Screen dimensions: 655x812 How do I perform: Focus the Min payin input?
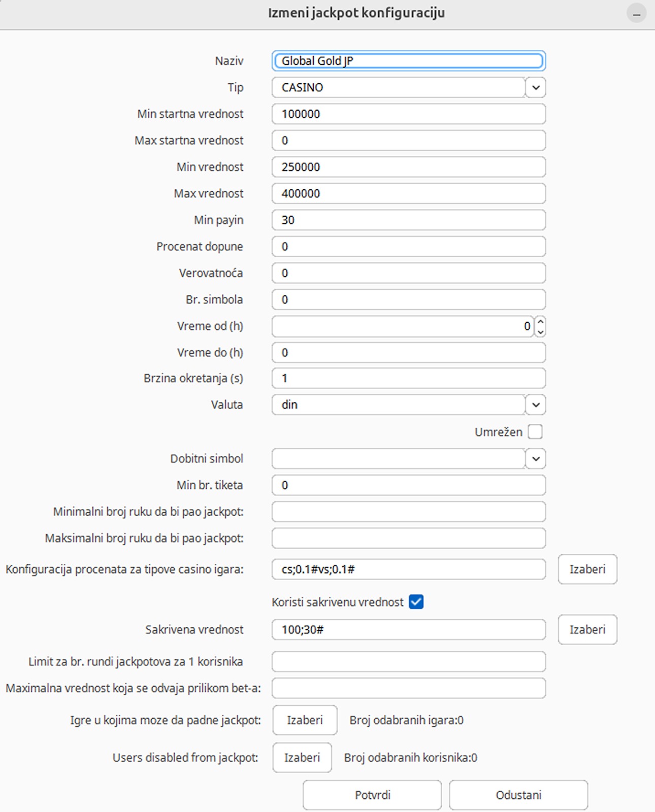click(409, 220)
